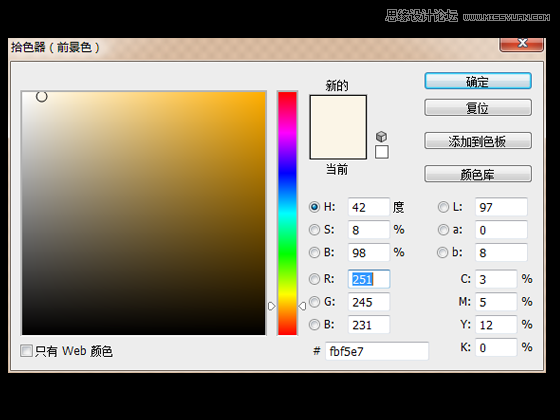Viewport: 560px width, 420px height.
Task: Select the L lightness radio button
Action: point(443,207)
